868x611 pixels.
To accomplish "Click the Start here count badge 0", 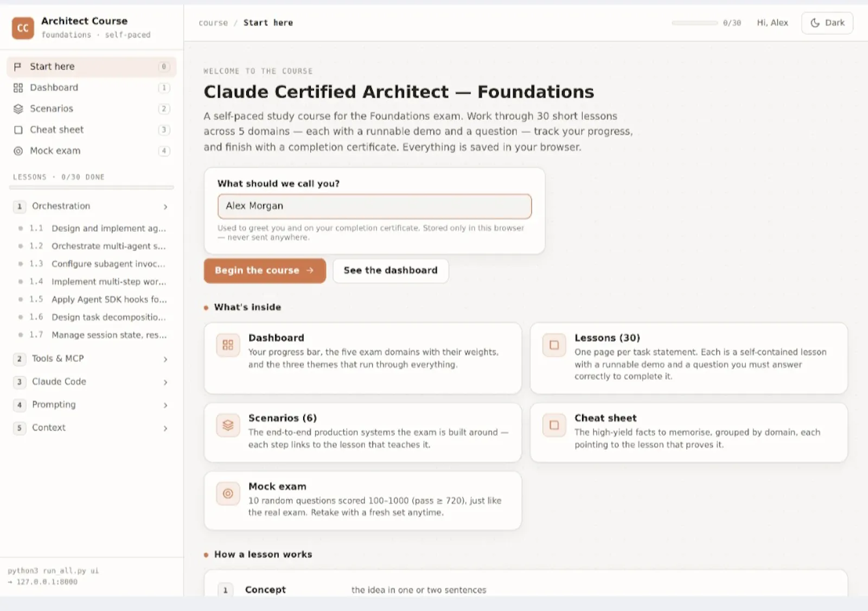I will pos(164,66).
